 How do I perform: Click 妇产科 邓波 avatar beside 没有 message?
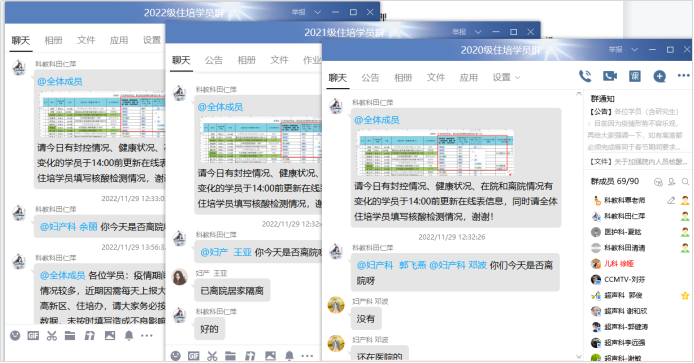[x=336, y=305]
